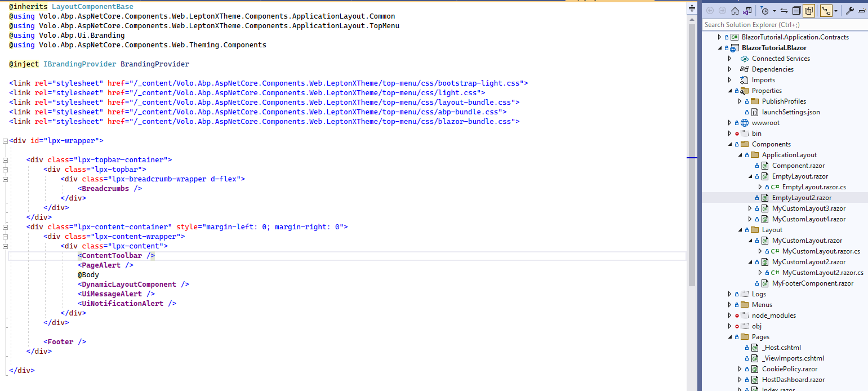Expand the wwwroot node arrow

pyautogui.click(x=729, y=123)
